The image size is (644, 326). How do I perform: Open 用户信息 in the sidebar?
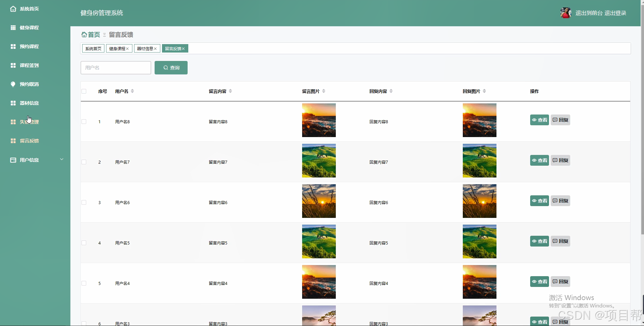[x=29, y=160]
